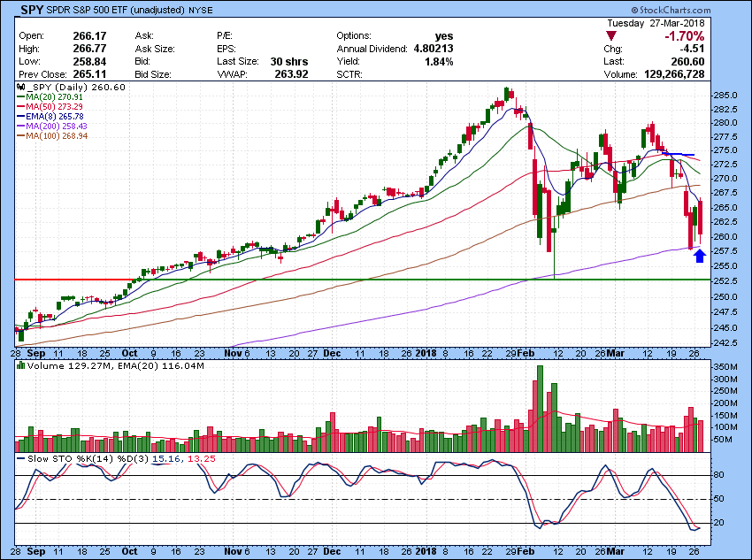Click the tallest February volume bar
Viewport: 752px width, 560px height.
coord(540,409)
